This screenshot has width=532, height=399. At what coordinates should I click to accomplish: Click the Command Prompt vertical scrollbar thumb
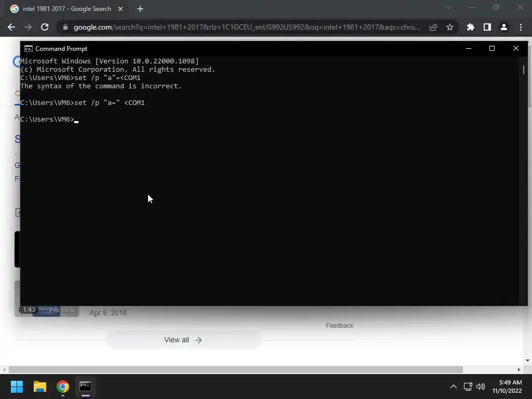[x=524, y=70]
